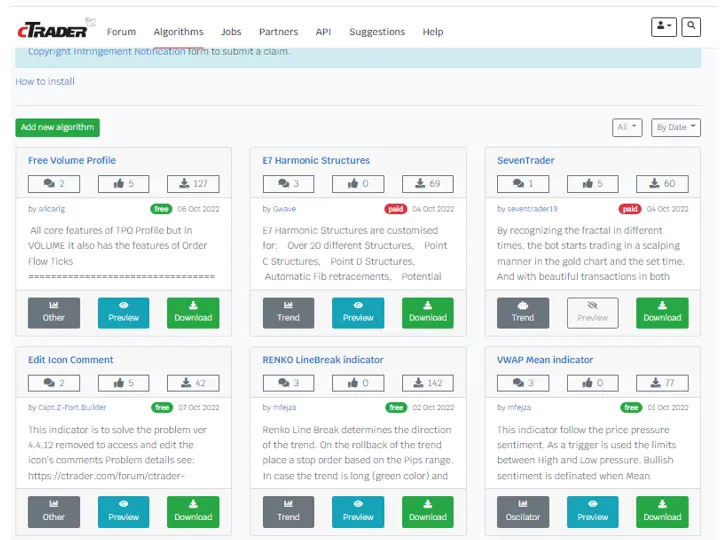Click Trend category on E7 Harmonic Structures
Viewport: 720px width, 540px height.
(288, 313)
